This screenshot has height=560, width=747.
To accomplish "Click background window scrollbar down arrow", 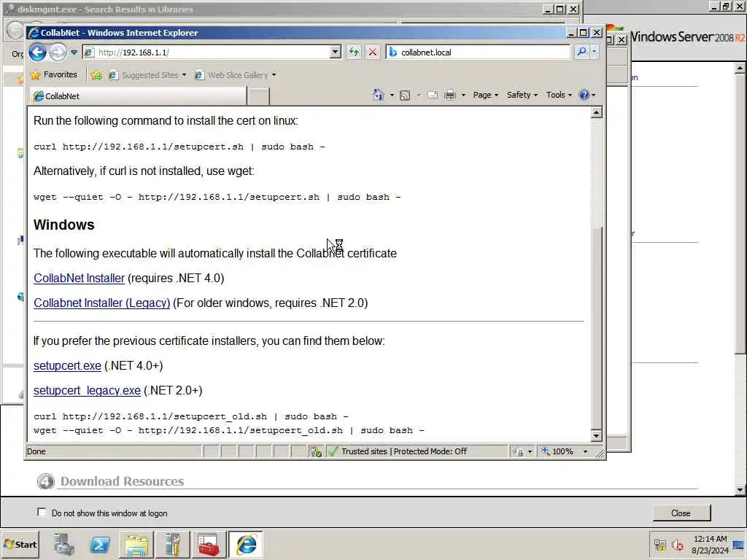I will pyautogui.click(x=740, y=489).
